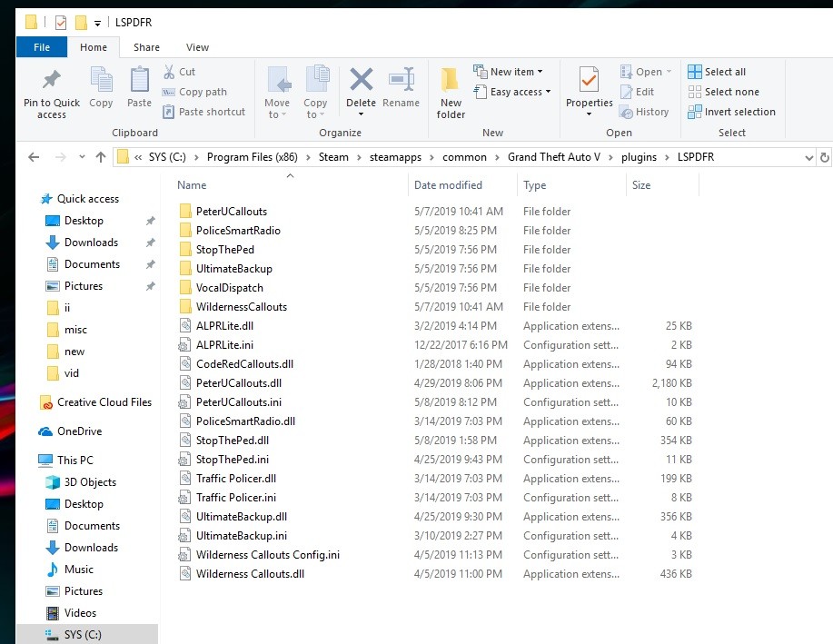Switch to the View ribbon tab

[x=198, y=47]
